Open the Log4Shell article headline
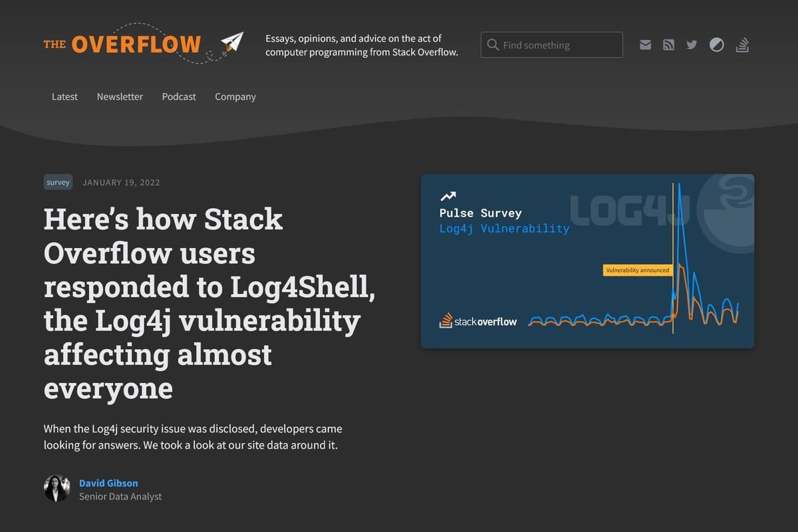Screen dimensions: 798x532 pyautogui.click(x=209, y=303)
